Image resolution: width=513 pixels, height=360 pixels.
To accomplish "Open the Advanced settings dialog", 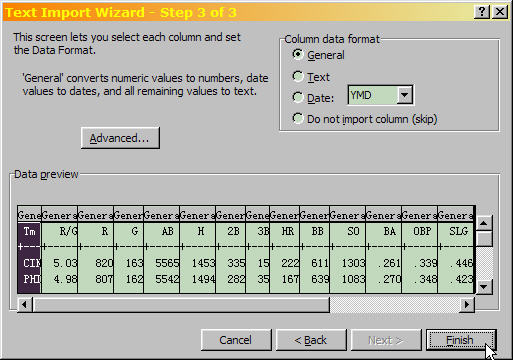I will pyautogui.click(x=120, y=138).
